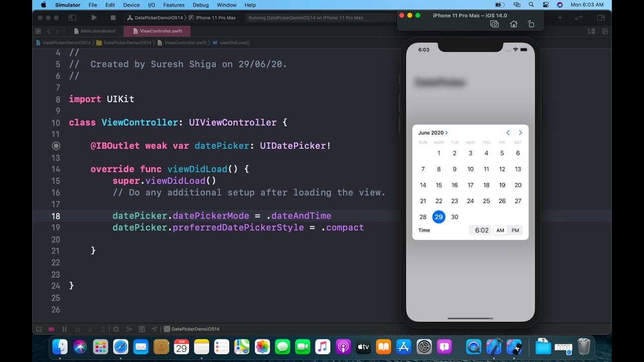Screen dimensions: 644x362
Task: Go to simulator Home screen icon
Action: pos(513,24)
